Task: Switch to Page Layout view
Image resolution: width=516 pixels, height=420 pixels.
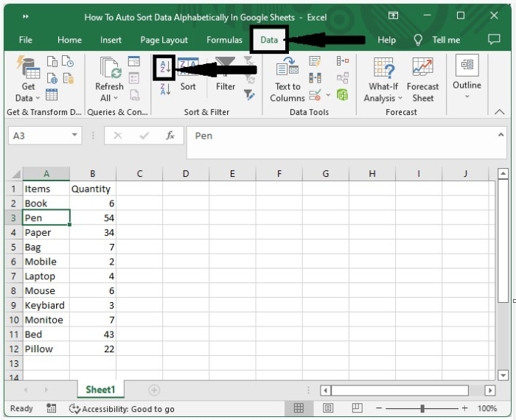Action: [328, 408]
